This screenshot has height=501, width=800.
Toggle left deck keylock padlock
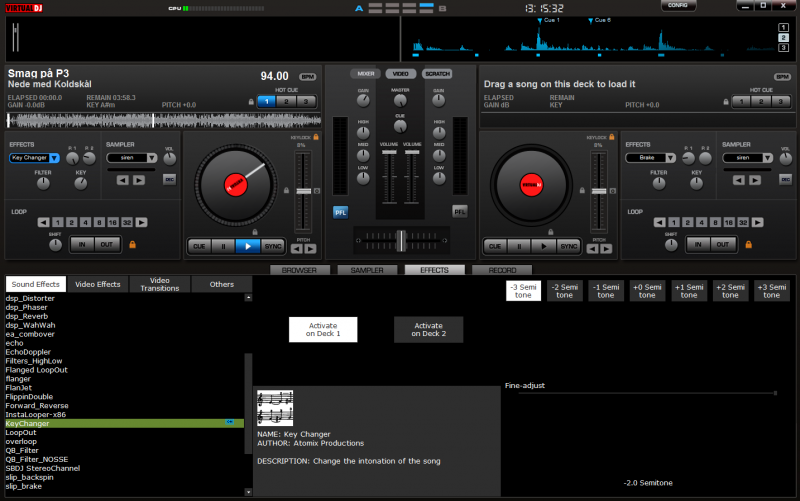[316, 137]
